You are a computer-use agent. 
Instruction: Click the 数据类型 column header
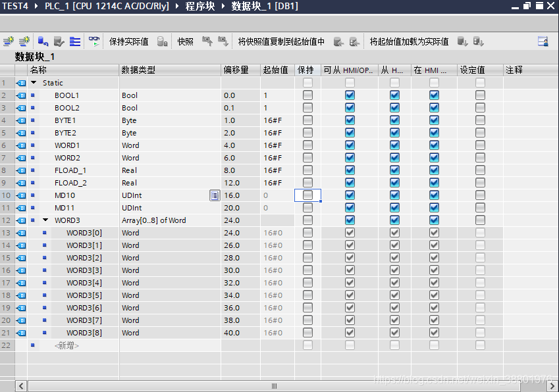click(x=170, y=70)
